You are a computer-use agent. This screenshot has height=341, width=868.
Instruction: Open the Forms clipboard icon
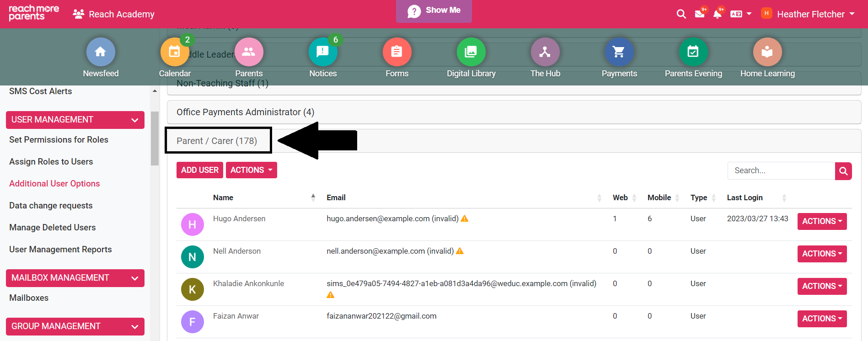(396, 52)
